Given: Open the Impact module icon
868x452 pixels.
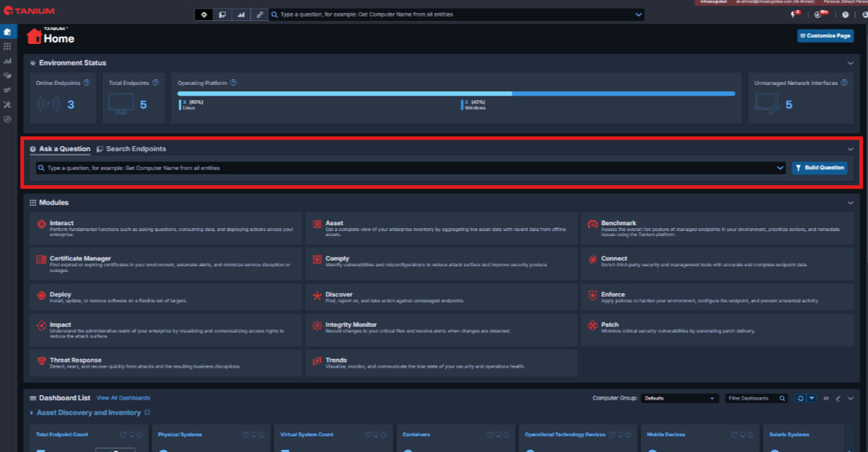Looking at the screenshot, I should pyautogui.click(x=41, y=326).
